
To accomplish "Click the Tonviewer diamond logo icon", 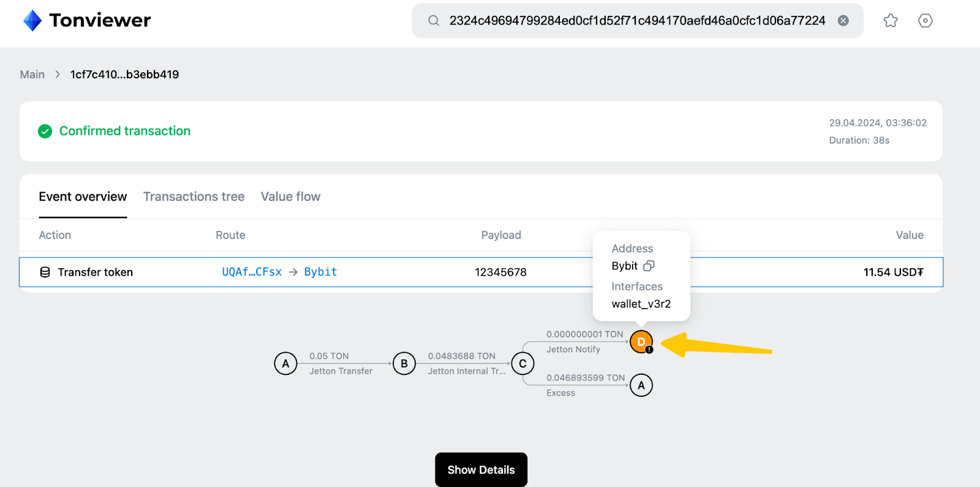I will 32,21.
